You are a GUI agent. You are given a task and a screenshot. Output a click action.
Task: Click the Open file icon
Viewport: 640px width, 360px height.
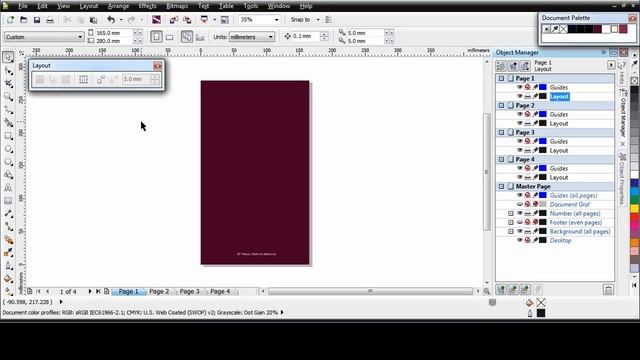pos(24,20)
